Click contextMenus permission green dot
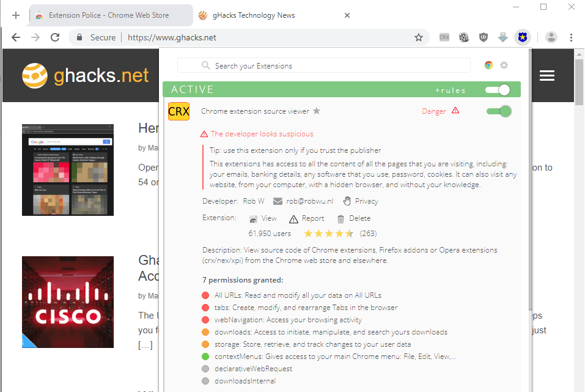Image resolution: width=585 pixels, height=392 pixels. click(x=205, y=357)
